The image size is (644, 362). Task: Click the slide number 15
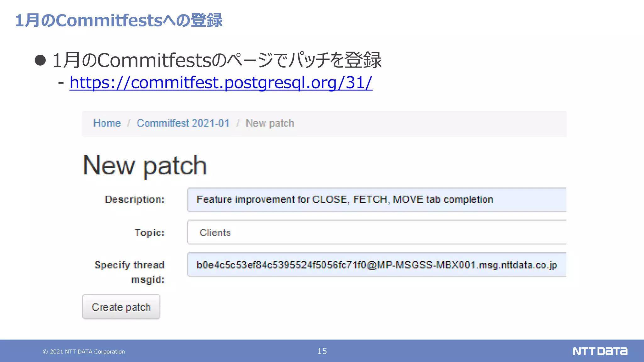click(x=322, y=351)
